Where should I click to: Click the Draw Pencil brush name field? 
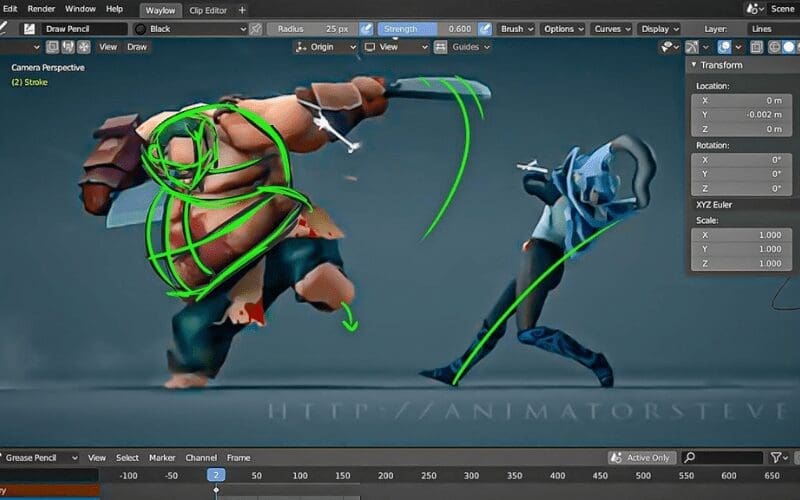pyautogui.click(x=84, y=29)
